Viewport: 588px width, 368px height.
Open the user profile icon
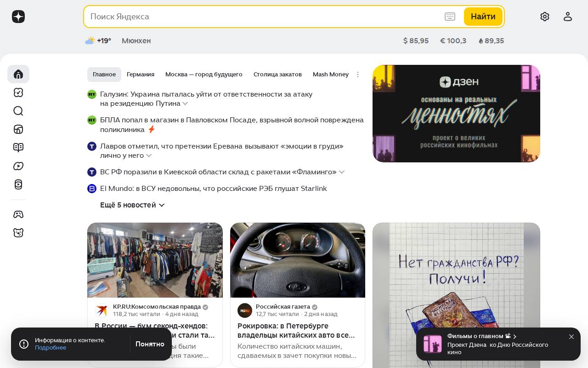pyautogui.click(x=568, y=17)
